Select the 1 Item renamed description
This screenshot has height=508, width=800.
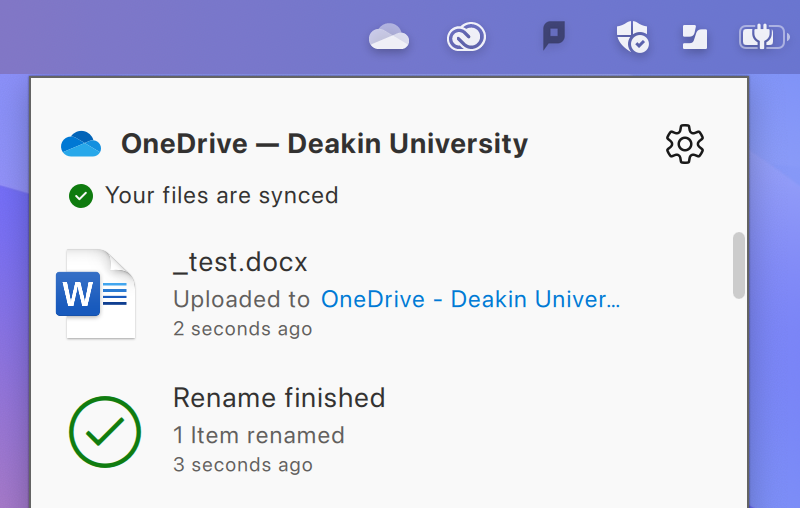point(258,435)
